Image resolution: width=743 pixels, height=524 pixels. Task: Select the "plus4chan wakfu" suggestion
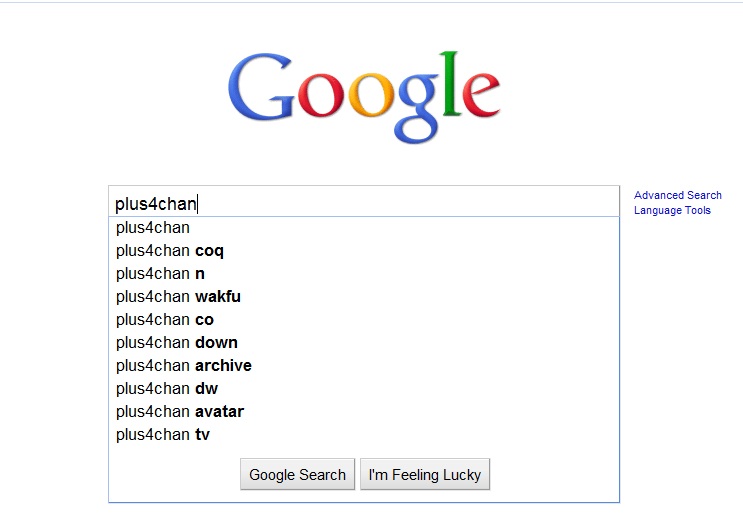[178, 297]
